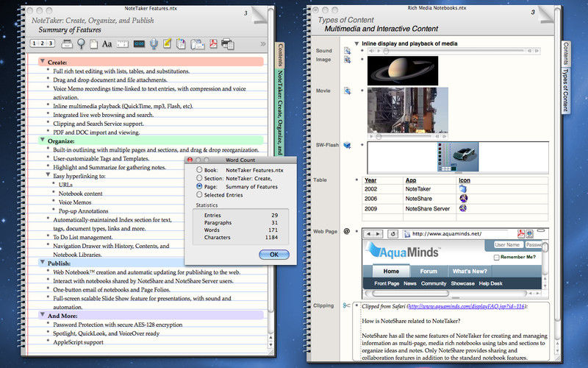This screenshot has width=588, height=368.
Task: Collapse the Easy hyperlinking to outline
Action: (x=48, y=175)
